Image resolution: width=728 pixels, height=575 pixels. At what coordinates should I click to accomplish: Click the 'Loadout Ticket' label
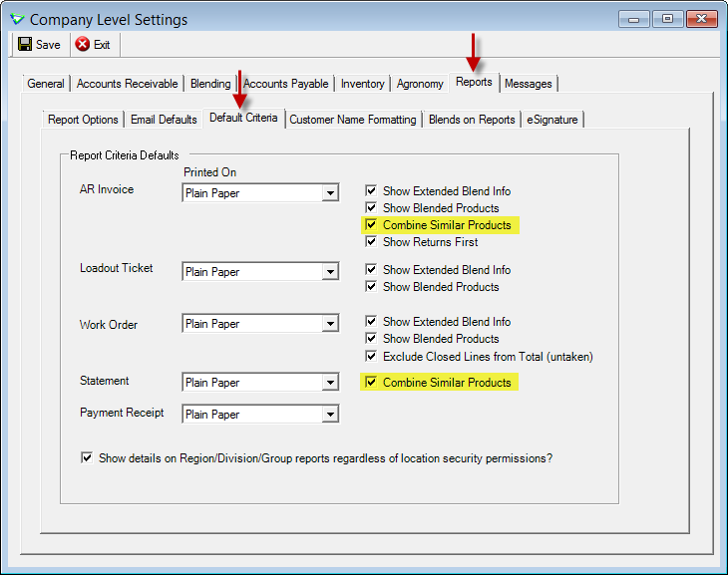pos(116,268)
